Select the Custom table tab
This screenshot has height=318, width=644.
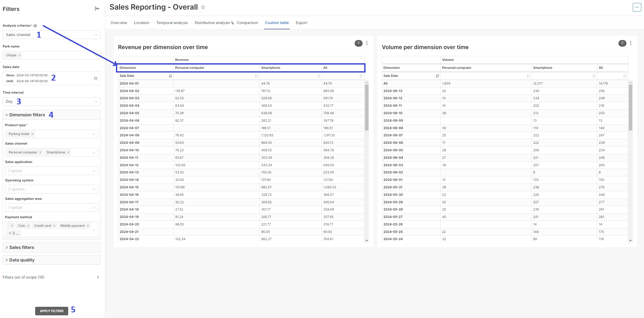[x=277, y=23]
